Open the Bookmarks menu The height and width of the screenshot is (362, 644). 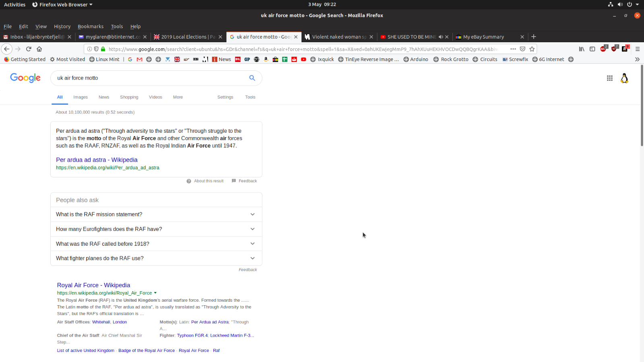(91, 27)
